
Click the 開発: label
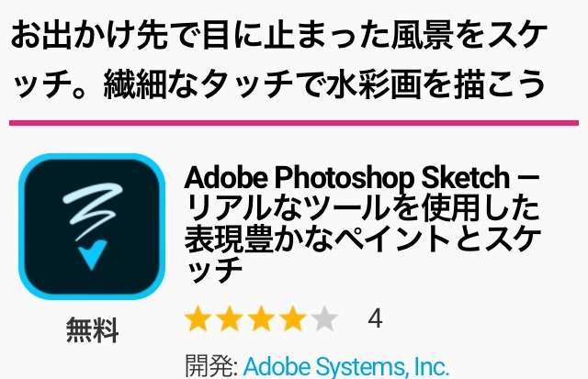coord(211,366)
